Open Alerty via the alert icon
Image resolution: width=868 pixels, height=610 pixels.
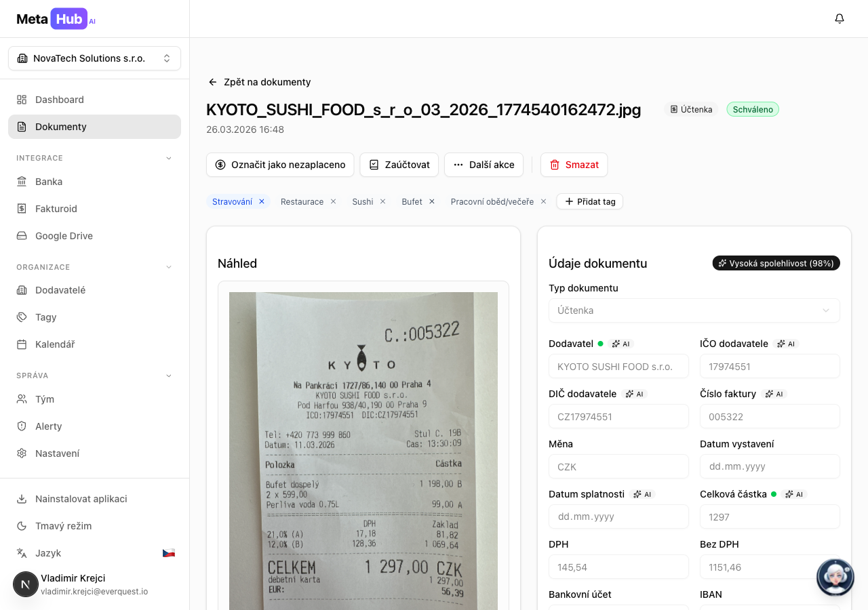coord(20,426)
